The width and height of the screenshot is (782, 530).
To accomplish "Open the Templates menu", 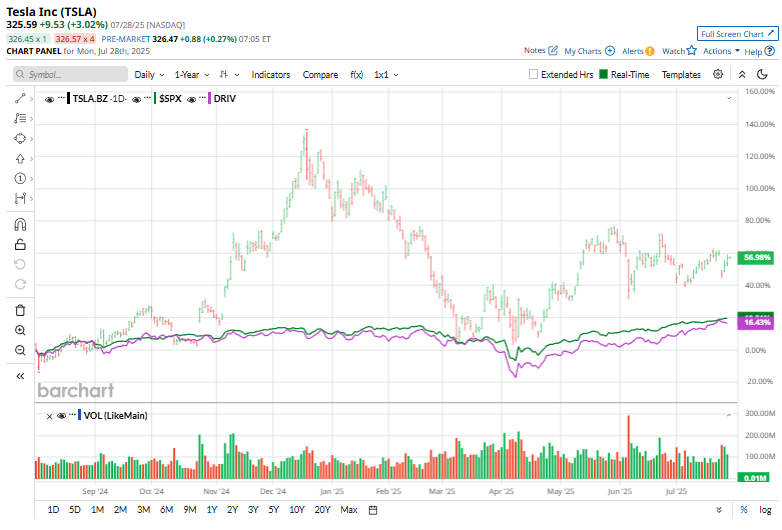I will click(681, 74).
